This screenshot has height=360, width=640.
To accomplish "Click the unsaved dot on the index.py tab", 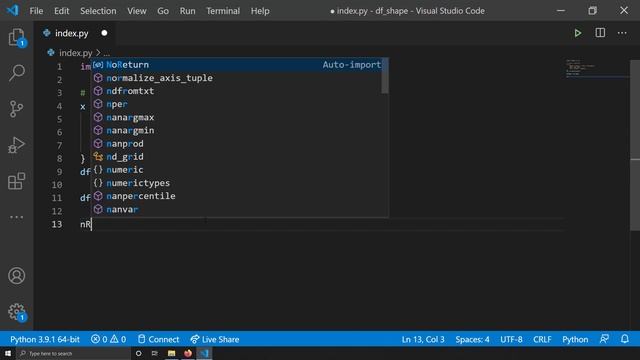I will point(104,33).
